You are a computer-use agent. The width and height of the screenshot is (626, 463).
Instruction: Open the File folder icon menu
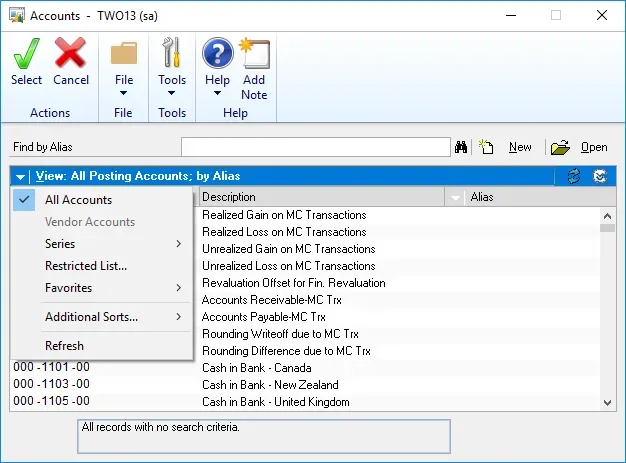123,53
